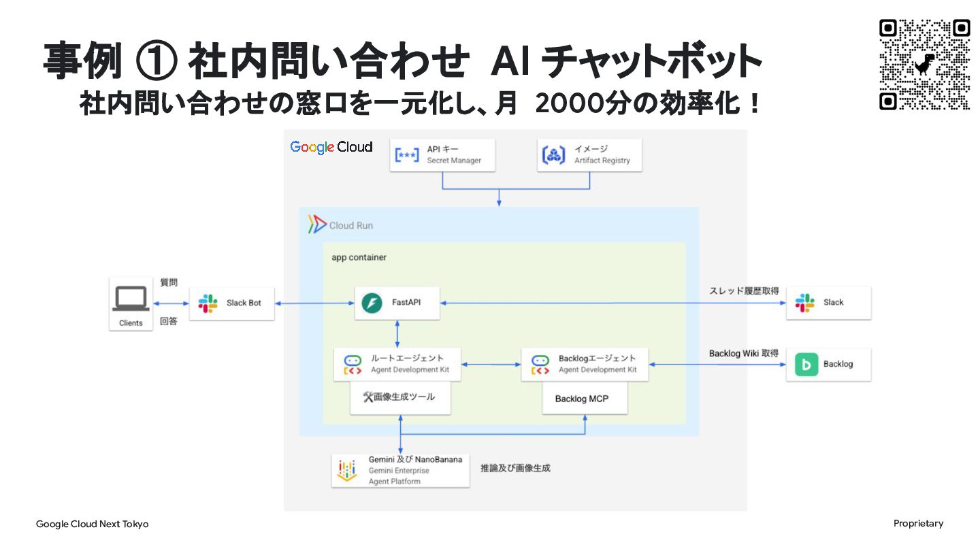This screenshot has width=980, height=551.
Task: Click the subtitle about 月 2000分の効率化
Action: click(419, 103)
